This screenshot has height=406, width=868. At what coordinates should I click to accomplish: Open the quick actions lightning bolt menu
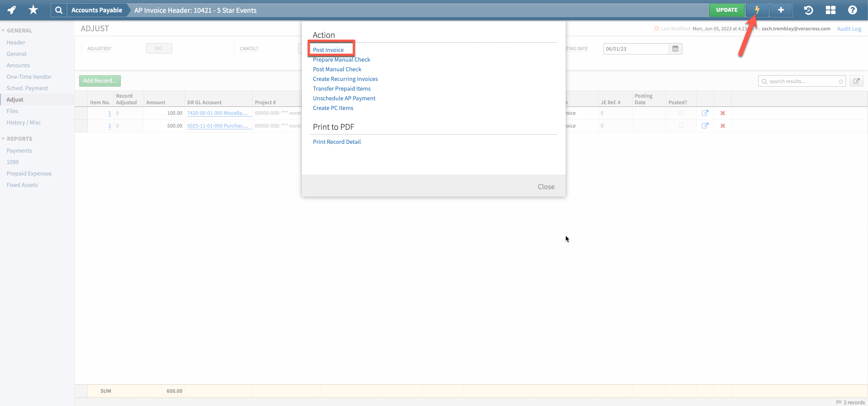point(756,10)
